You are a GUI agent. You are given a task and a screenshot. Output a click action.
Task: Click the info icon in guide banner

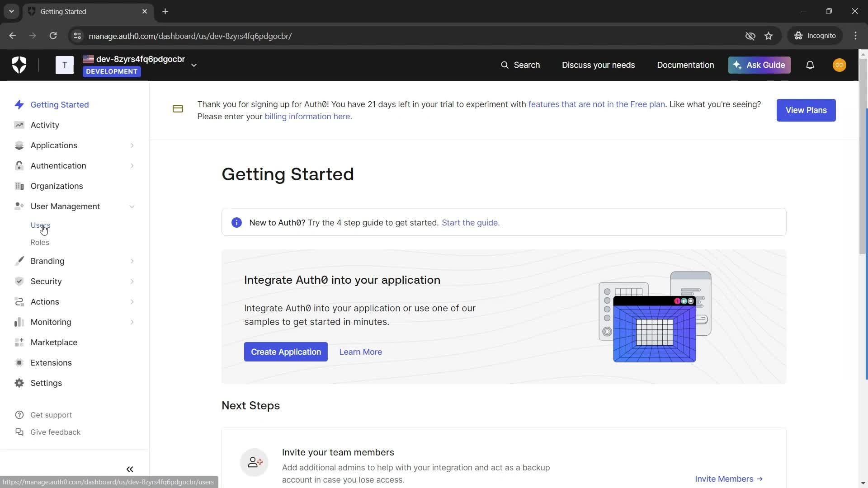(236, 223)
